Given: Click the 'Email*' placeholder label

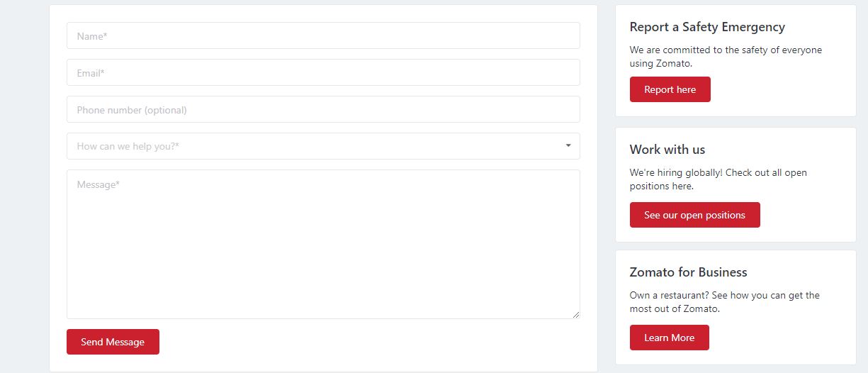Looking at the screenshot, I should point(91,72).
